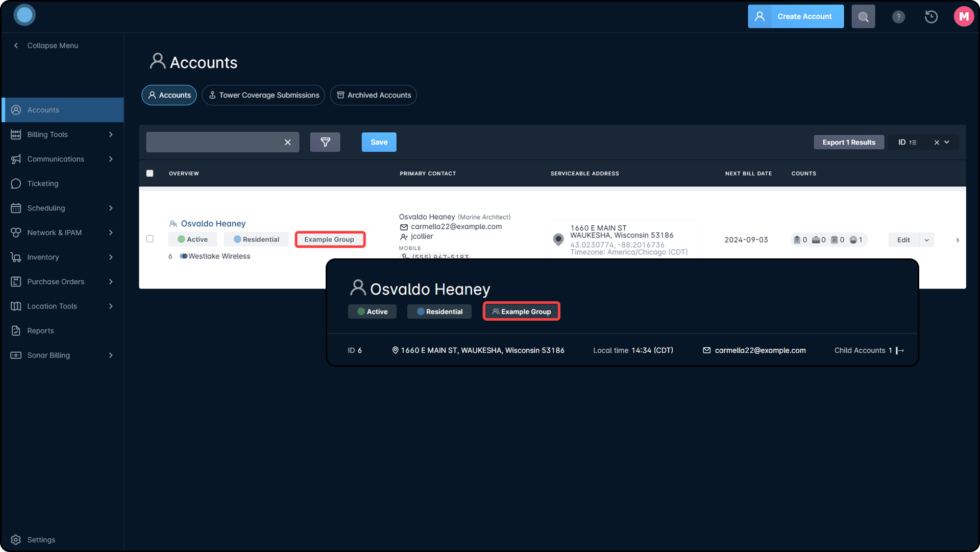The height and width of the screenshot is (552, 980).
Task: Click the Westlake Wireless company label
Action: coord(219,256)
